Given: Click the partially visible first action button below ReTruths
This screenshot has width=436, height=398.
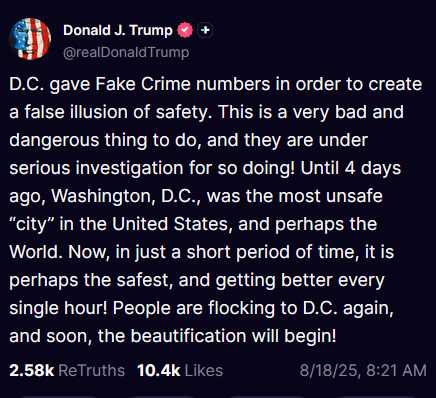Looking at the screenshot, I should (58, 396).
